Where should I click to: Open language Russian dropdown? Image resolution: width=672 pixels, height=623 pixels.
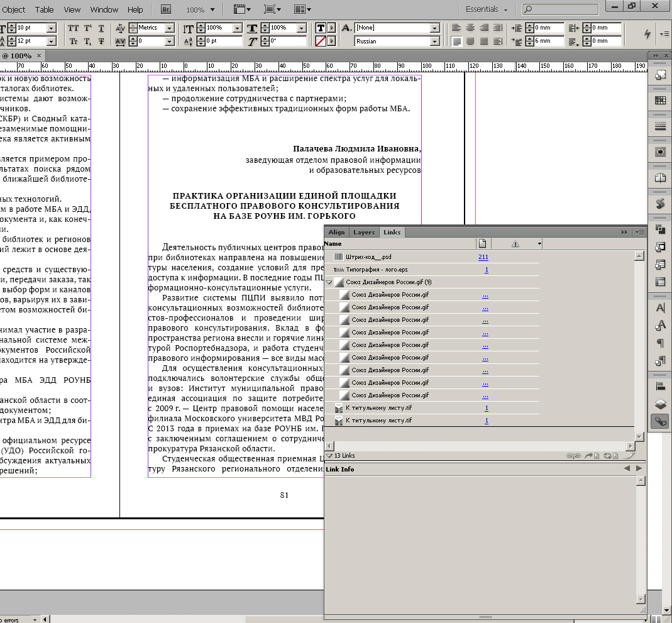tap(434, 41)
